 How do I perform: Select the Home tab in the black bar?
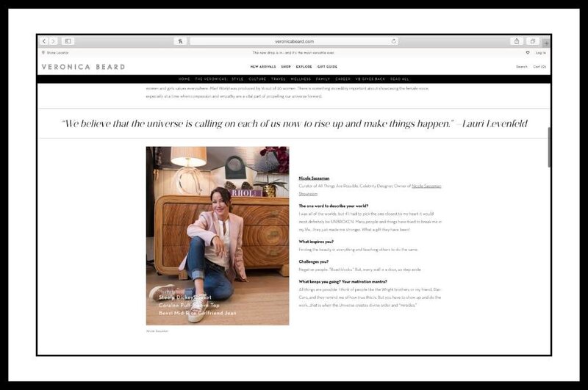click(184, 79)
